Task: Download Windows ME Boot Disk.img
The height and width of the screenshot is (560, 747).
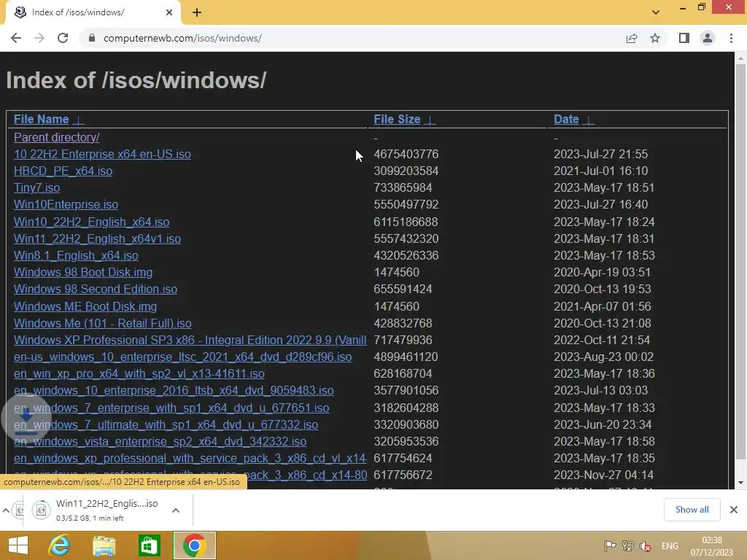Action: tap(85, 306)
